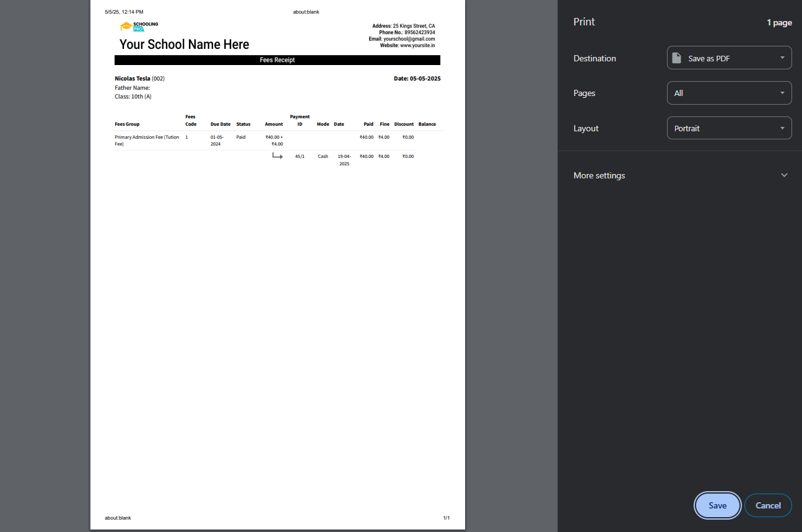Click the Layout dropdown caret arrow
Image resolution: width=802 pixels, height=532 pixels.
coord(782,128)
